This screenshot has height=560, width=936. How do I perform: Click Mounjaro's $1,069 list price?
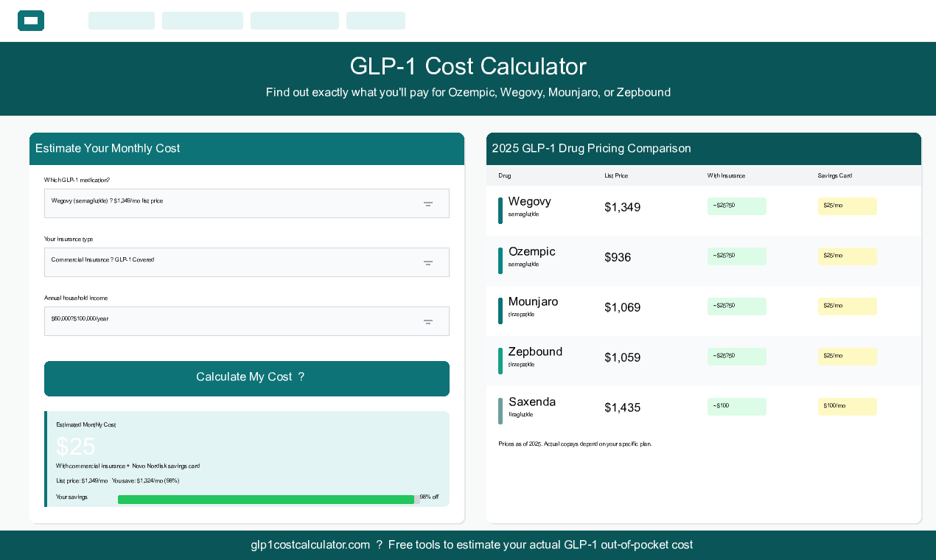click(623, 308)
